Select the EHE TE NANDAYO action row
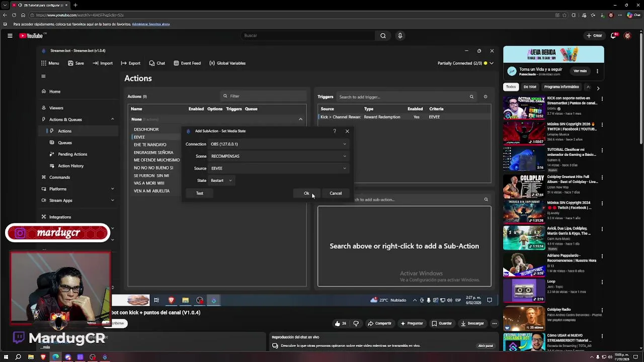This screenshot has height=362, width=644. click(x=150, y=145)
